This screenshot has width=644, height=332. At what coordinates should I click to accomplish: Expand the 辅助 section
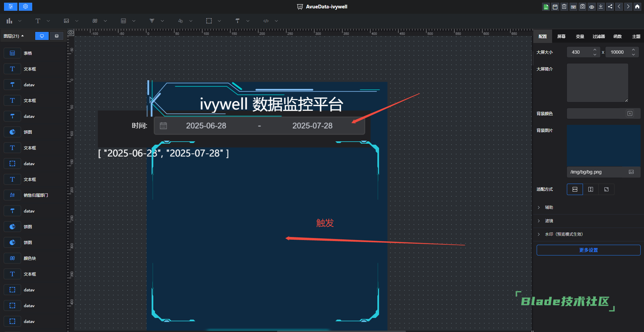pyautogui.click(x=588, y=207)
